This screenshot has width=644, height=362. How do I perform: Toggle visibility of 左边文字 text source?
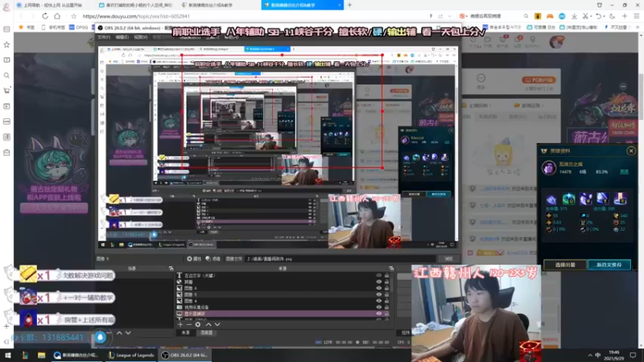coord(378,276)
